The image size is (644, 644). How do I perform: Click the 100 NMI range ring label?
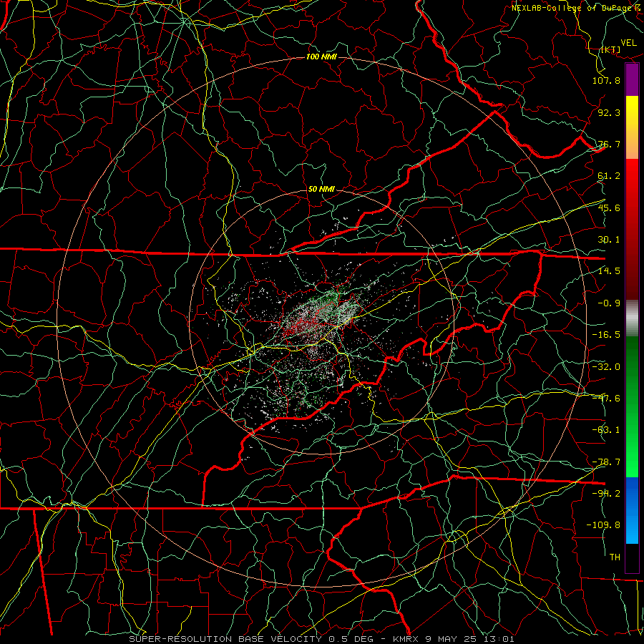321,57
